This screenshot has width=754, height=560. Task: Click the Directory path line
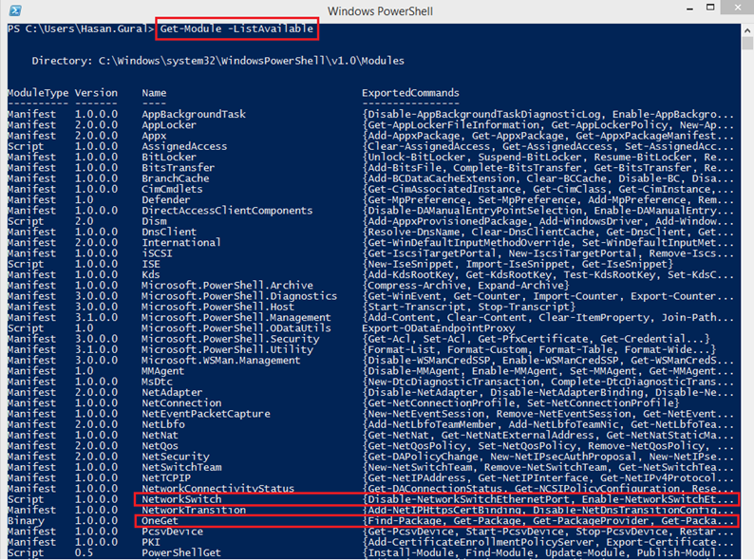tap(217, 61)
